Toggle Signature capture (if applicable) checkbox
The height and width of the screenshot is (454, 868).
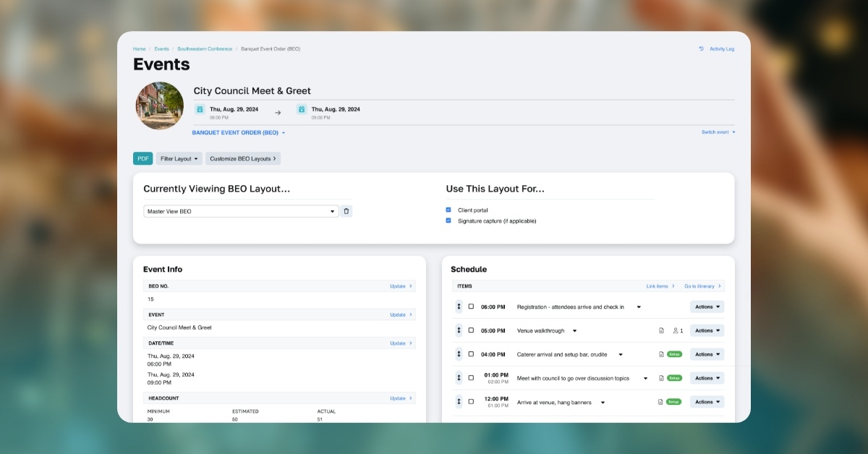tap(448, 220)
